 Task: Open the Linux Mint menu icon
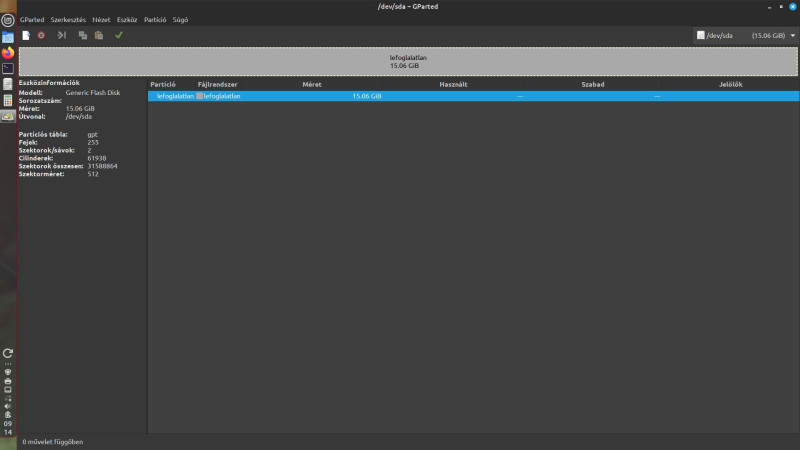click(8, 20)
